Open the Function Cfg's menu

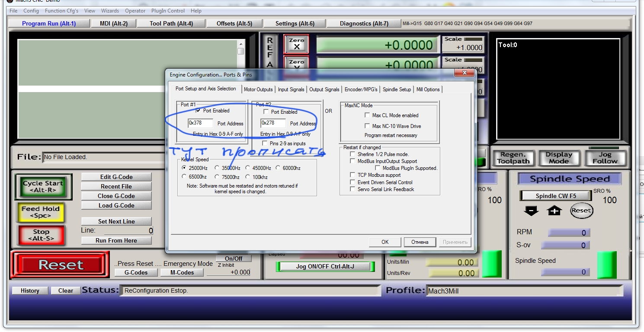point(61,11)
